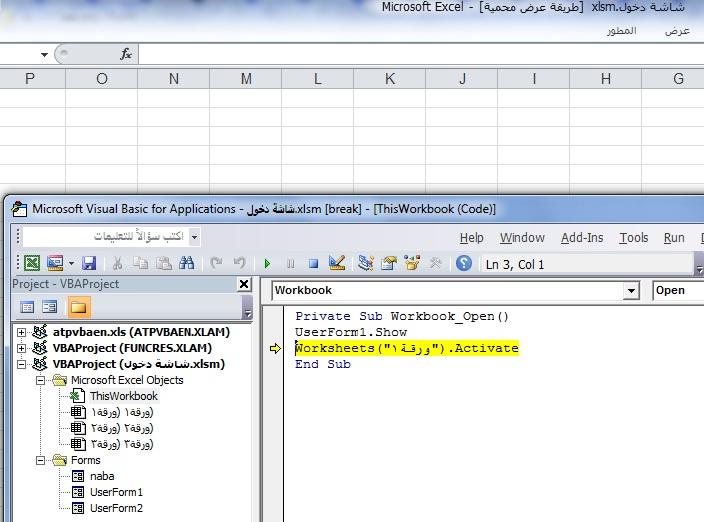Open the Insert UserForm dropdown arrow
Screen dimensions: 704x522
71,263
